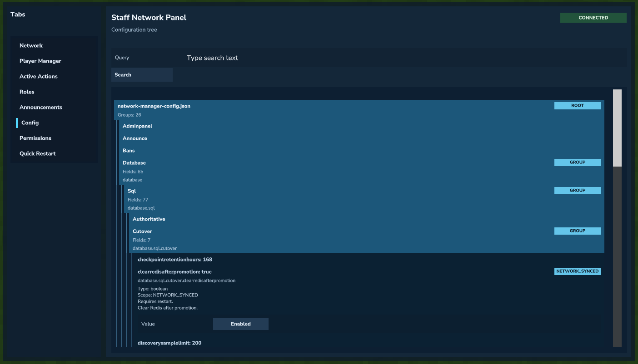The height and width of the screenshot is (364, 638).
Task: Open the Active Actions tab
Action: [x=39, y=77]
